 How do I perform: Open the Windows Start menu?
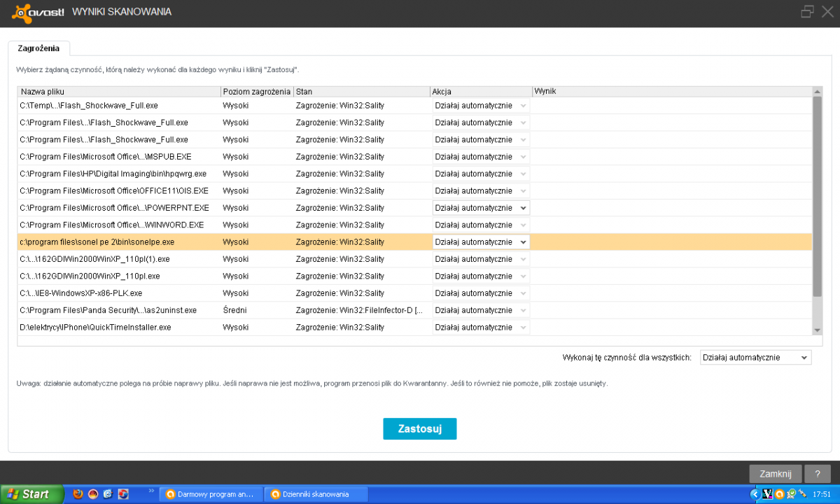click(32, 494)
